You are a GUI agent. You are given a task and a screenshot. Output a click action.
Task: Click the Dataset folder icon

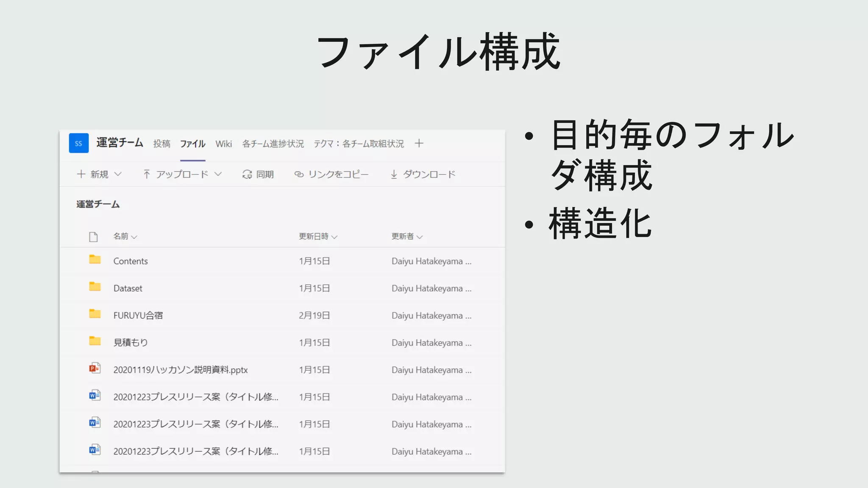(95, 287)
